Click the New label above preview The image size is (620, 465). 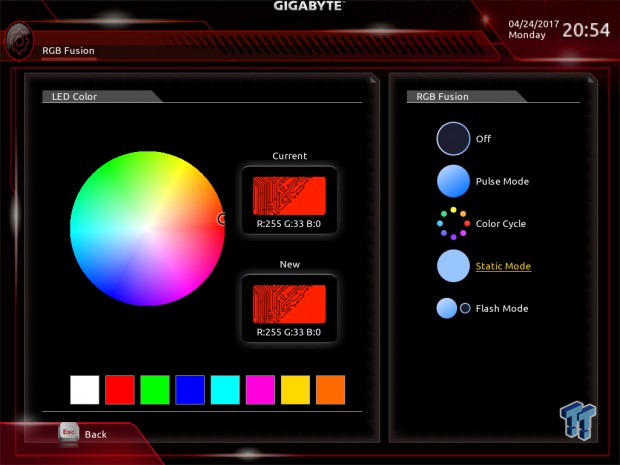click(289, 264)
